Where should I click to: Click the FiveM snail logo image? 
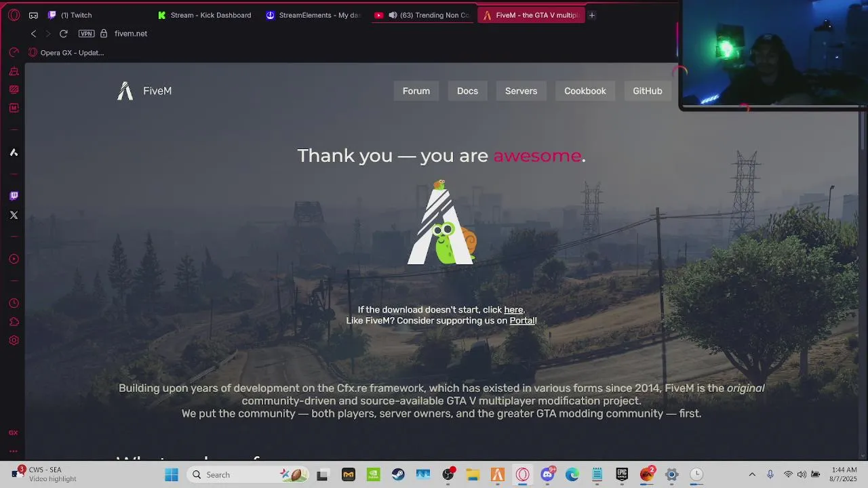point(441,222)
